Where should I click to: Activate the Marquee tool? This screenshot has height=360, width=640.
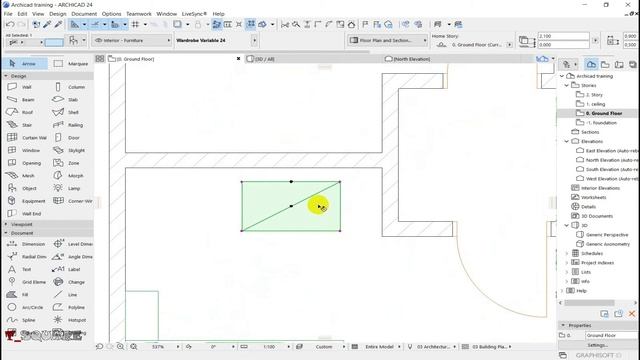(x=71, y=64)
